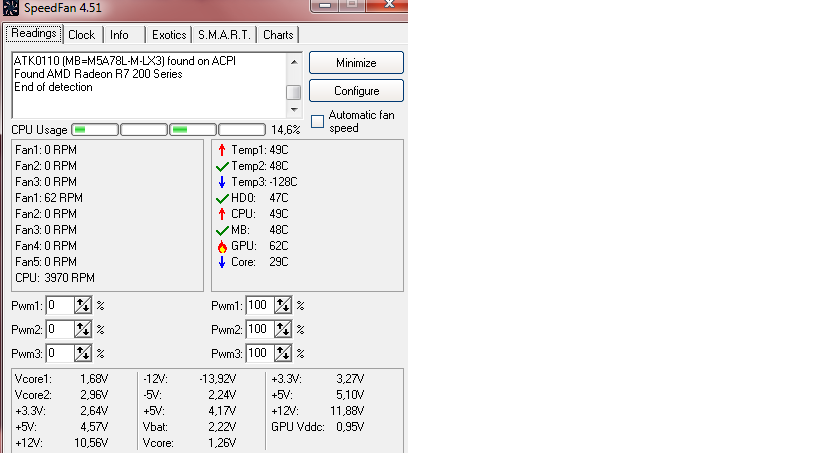Click the left Pwm2 value field showing 0

[x=60, y=329]
